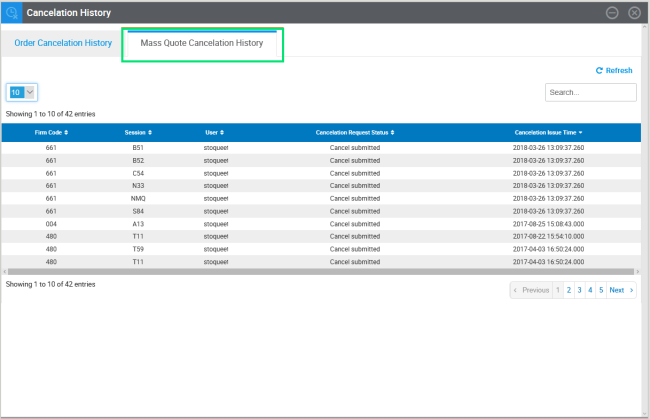The image size is (650, 419).
Task: Jump to page 5 of results
Action: 600,290
